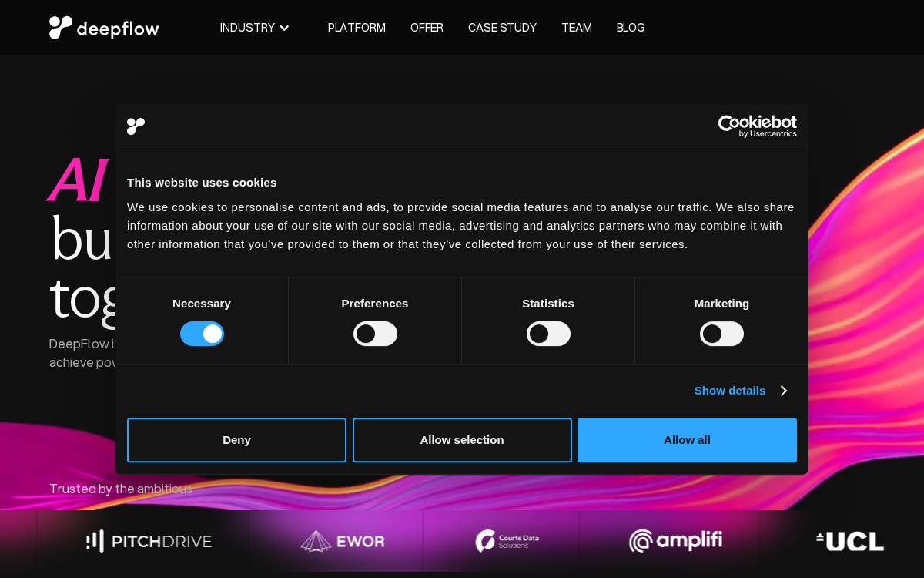
Task: Click the UCL partner logo
Action: point(850,541)
